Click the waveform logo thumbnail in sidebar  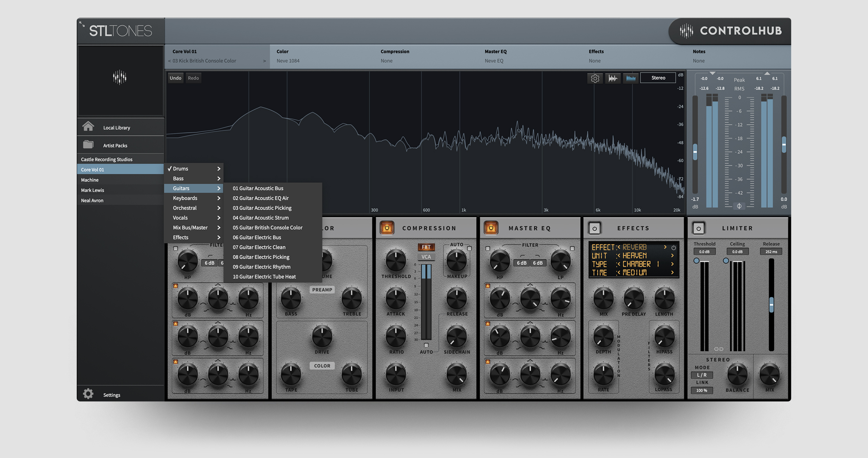(120, 77)
